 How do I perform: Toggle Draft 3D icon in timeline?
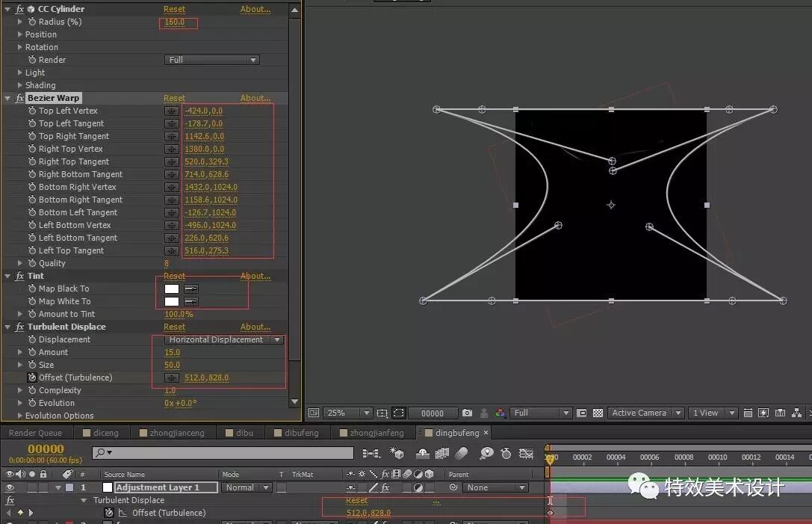click(397, 454)
